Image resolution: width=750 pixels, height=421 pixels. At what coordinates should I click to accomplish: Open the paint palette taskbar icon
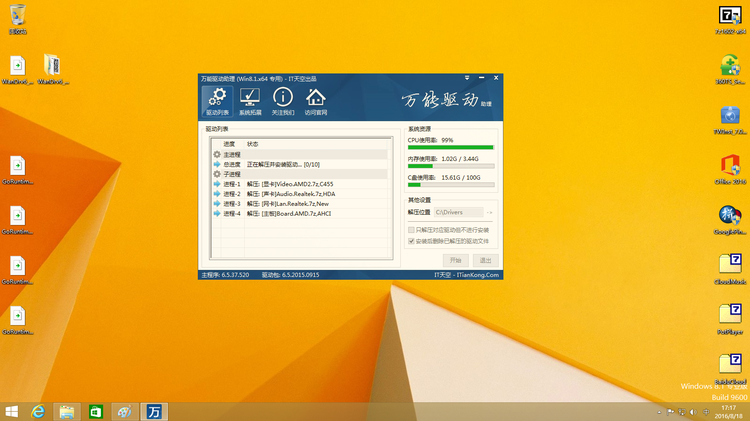(125, 412)
